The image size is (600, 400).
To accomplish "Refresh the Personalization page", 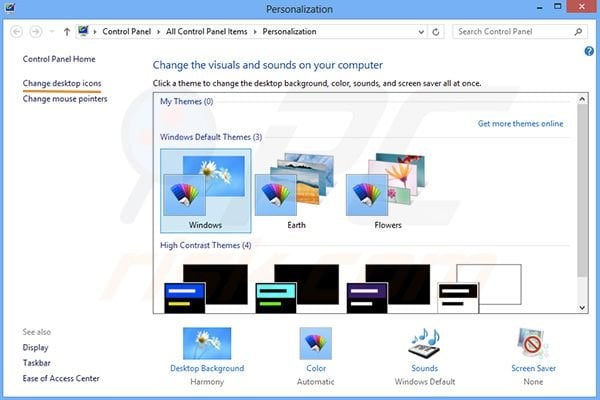I will click(436, 32).
